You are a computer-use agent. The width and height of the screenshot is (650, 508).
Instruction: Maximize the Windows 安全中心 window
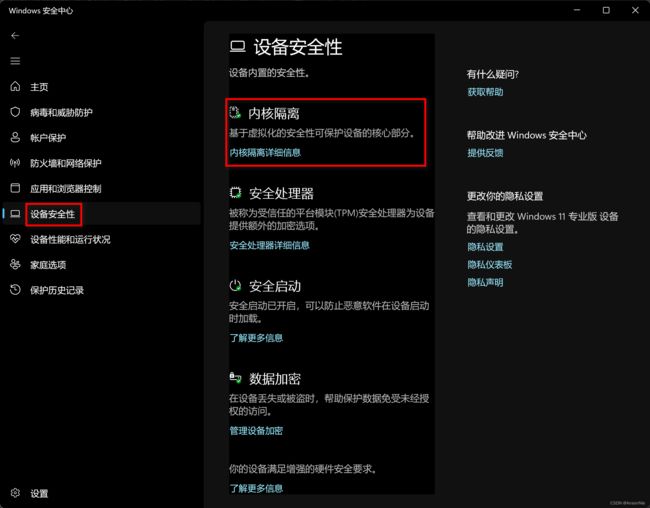point(606,10)
